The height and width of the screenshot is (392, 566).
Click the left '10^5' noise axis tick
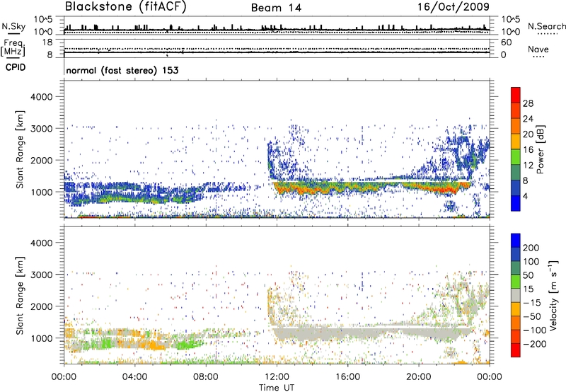(43, 19)
